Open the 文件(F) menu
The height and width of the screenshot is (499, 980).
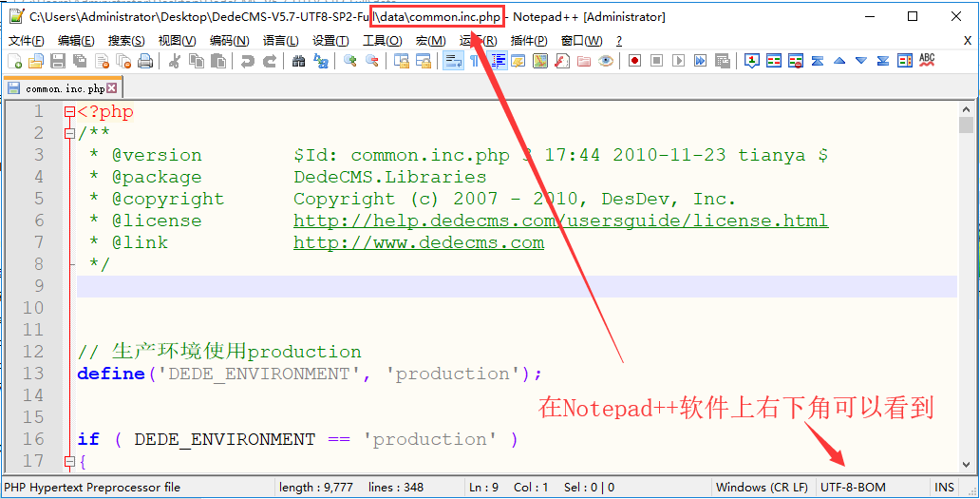27,41
